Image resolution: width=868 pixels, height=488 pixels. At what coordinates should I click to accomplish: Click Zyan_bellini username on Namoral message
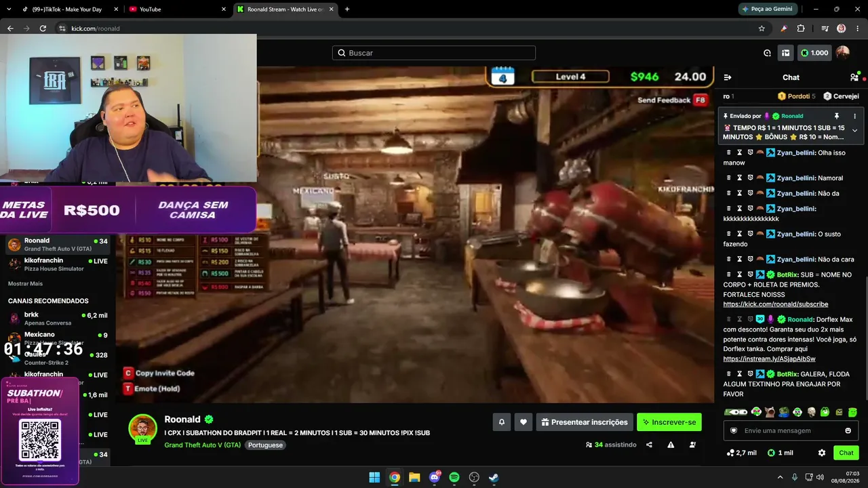point(796,178)
